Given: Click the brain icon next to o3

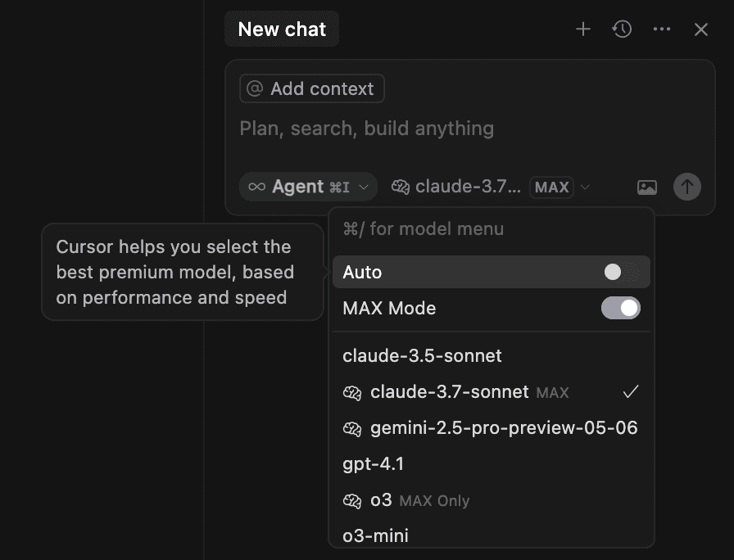Looking at the screenshot, I should 352,500.
